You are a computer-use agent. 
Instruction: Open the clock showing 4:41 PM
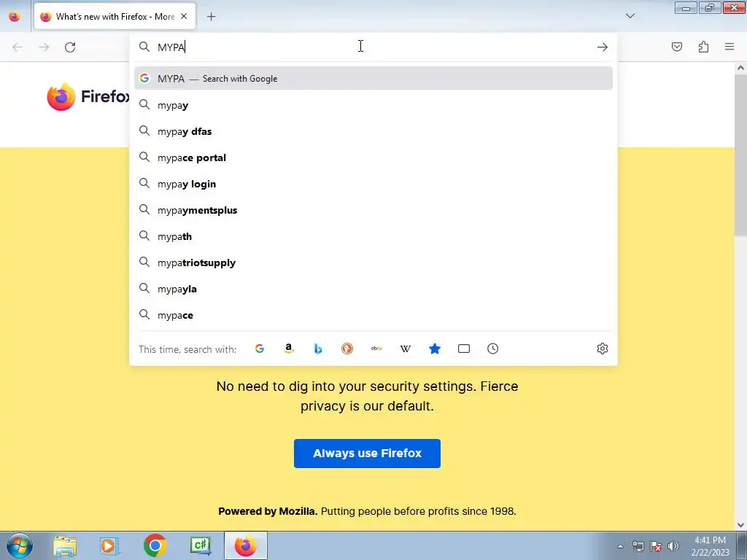(x=711, y=546)
